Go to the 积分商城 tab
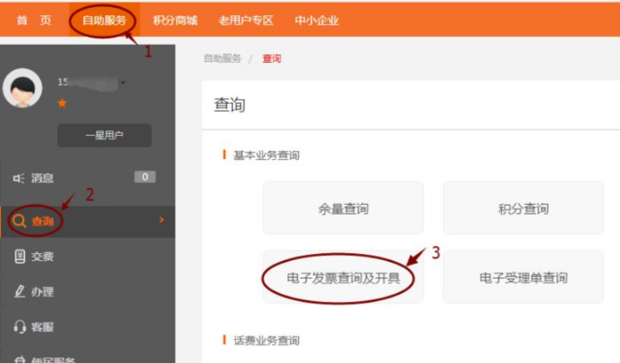Screen dimensions: 620x363 (x=175, y=20)
